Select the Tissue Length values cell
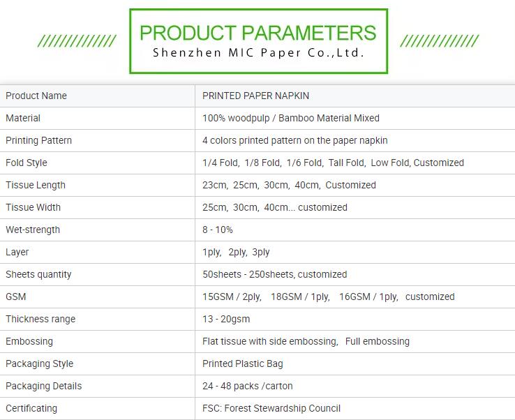The width and height of the screenshot is (515, 420). point(355,185)
